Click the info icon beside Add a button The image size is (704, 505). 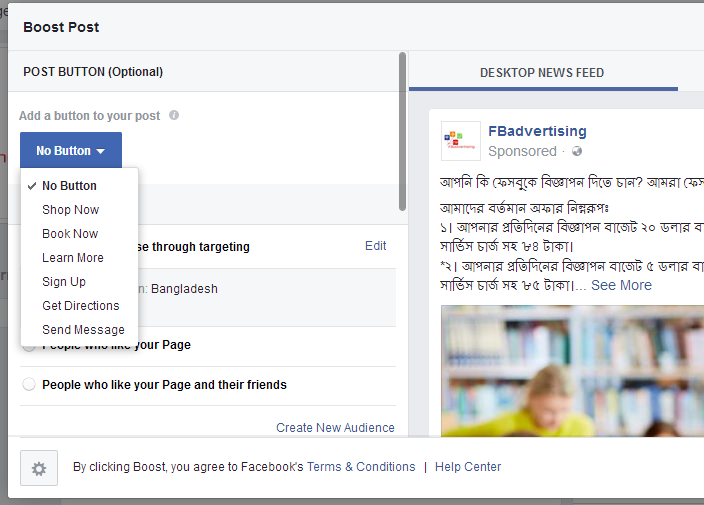coord(174,115)
